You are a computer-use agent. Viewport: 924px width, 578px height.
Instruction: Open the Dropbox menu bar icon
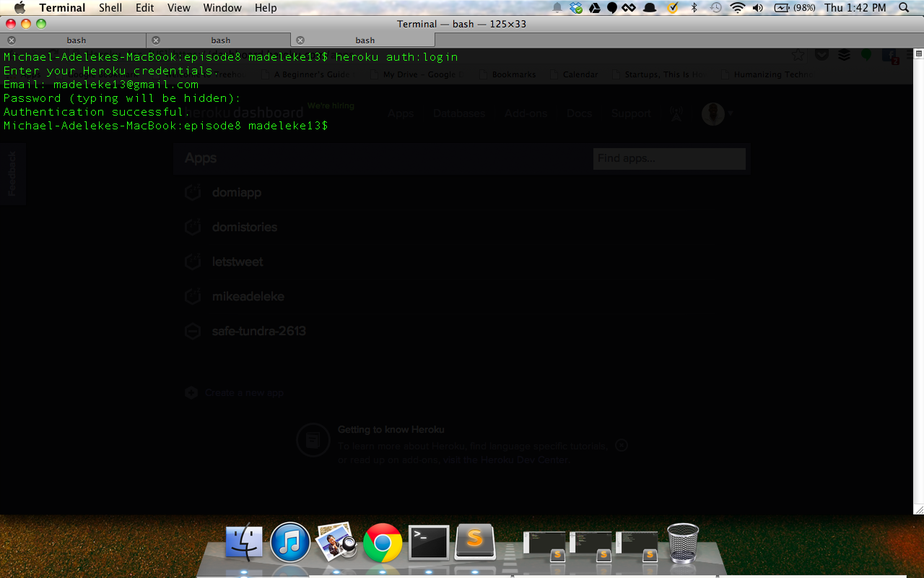coord(576,8)
